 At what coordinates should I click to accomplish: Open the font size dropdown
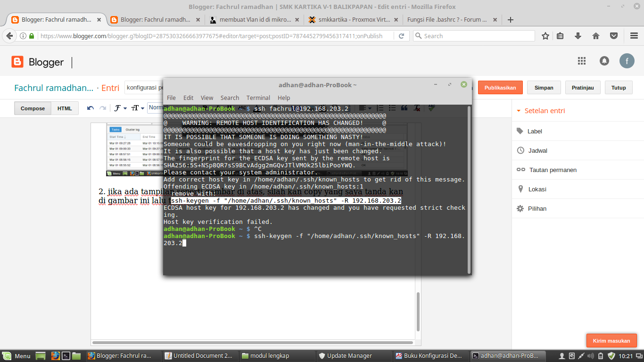(x=138, y=108)
